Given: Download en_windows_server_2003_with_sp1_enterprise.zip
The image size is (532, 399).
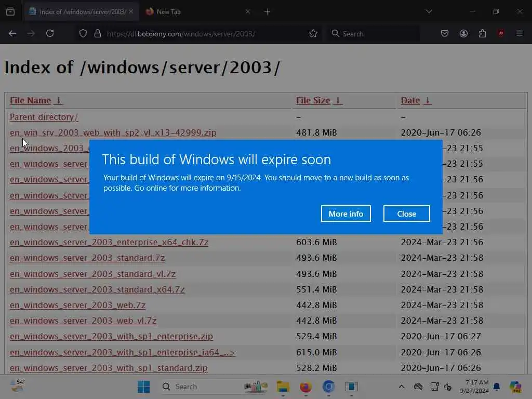Looking at the screenshot, I should coord(111,336).
